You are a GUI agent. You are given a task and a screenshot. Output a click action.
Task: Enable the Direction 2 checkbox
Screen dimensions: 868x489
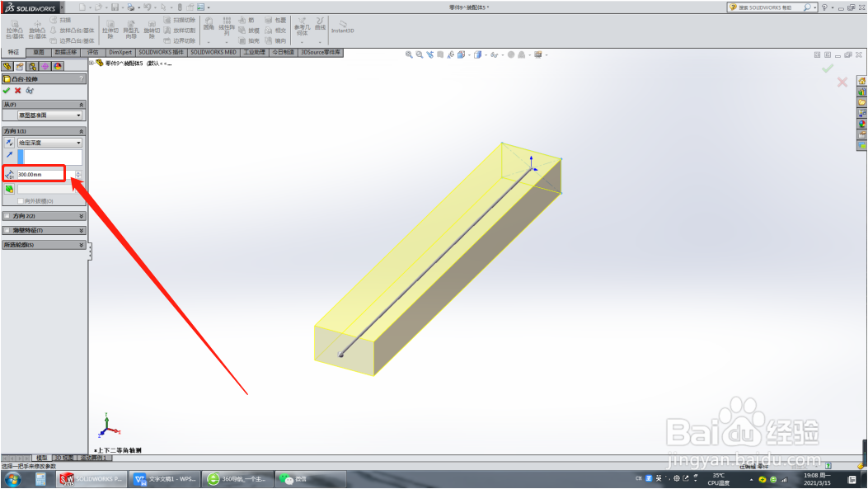click(7, 216)
